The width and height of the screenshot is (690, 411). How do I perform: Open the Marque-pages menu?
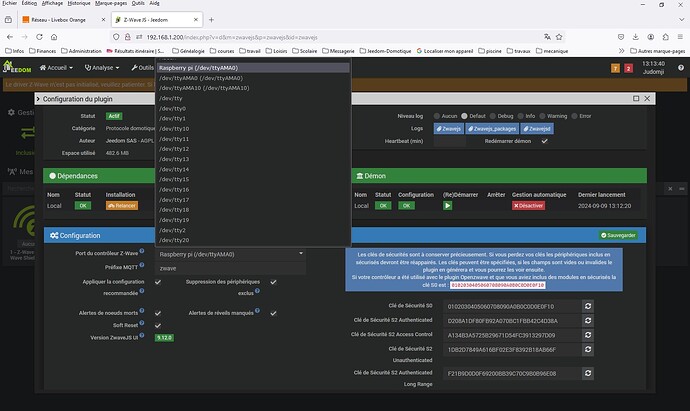[x=111, y=3]
